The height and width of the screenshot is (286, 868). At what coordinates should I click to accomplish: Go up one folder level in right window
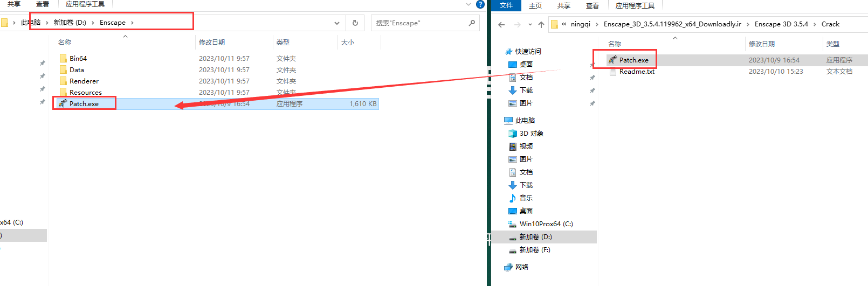(x=541, y=24)
